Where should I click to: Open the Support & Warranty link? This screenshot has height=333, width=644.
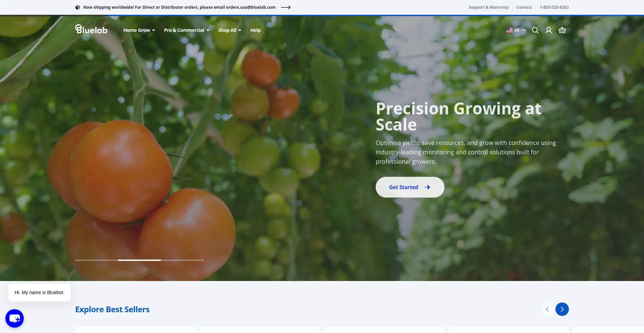click(x=488, y=7)
